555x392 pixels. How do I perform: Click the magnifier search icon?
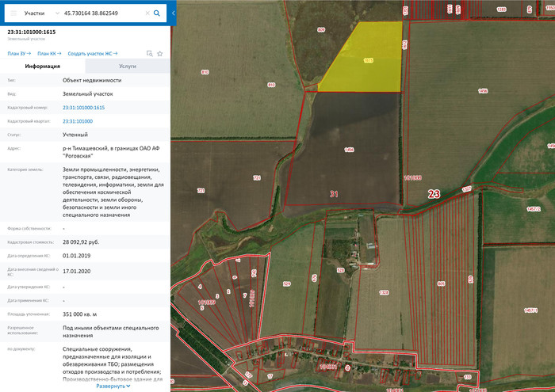click(157, 13)
